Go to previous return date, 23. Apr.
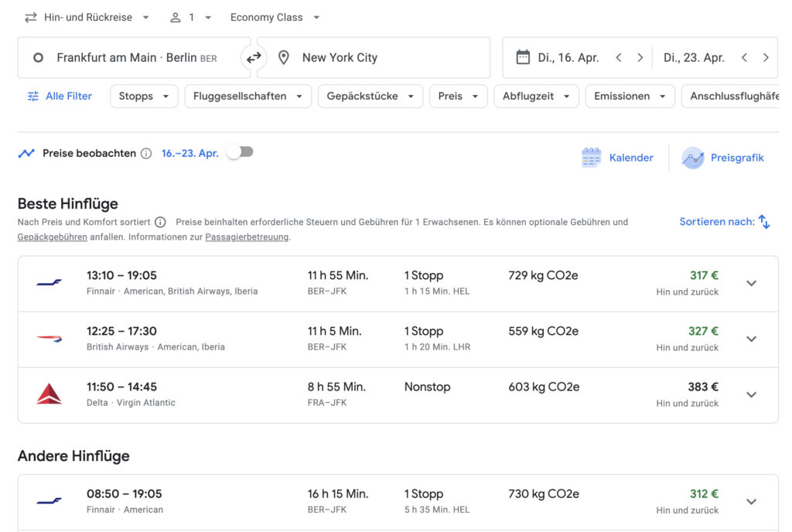Viewport: 792px width, 532px height. [x=745, y=57]
